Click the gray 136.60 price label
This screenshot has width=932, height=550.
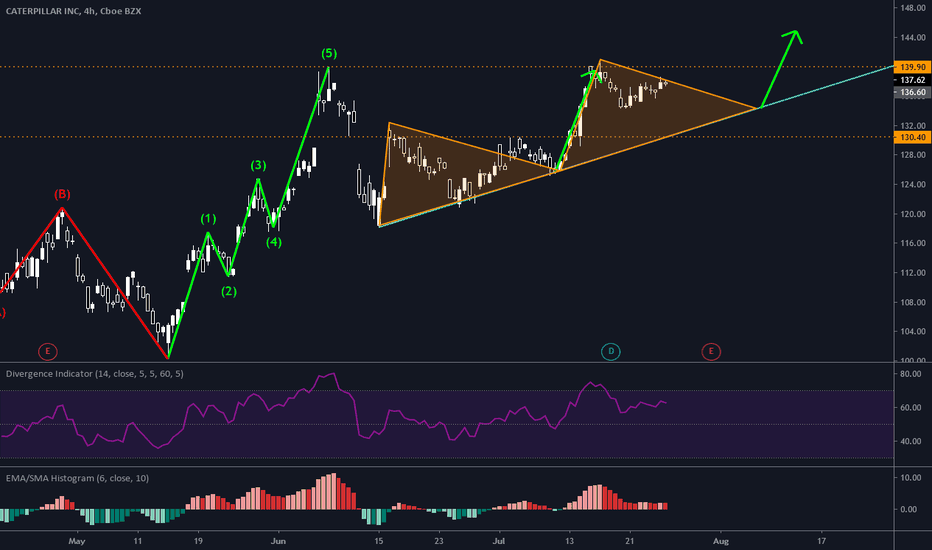tap(913, 92)
